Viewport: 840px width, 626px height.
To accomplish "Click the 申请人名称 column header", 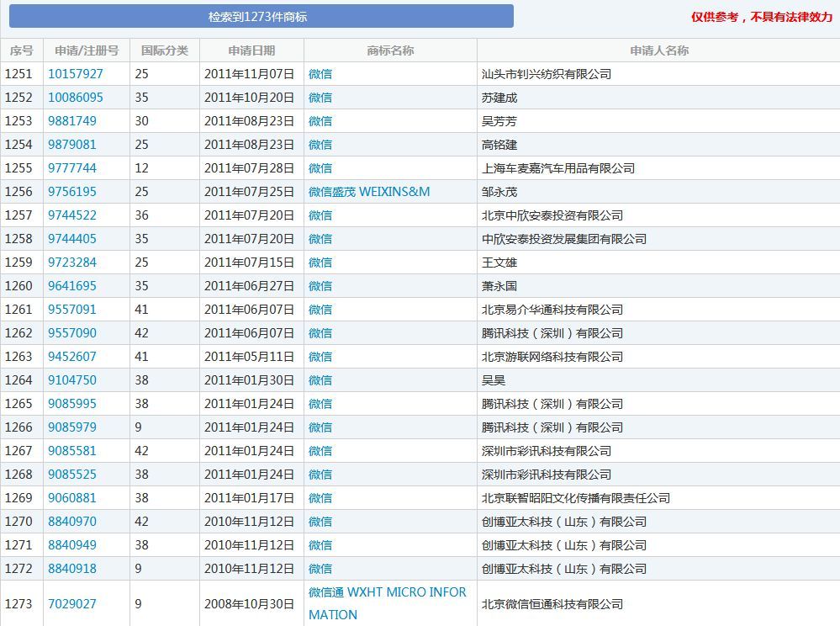I will [x=658, y=50].
